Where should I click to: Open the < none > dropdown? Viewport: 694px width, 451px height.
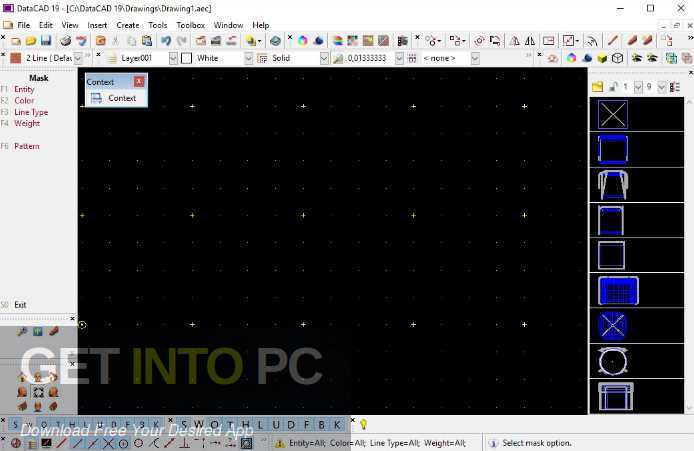[x=475, y=58]
